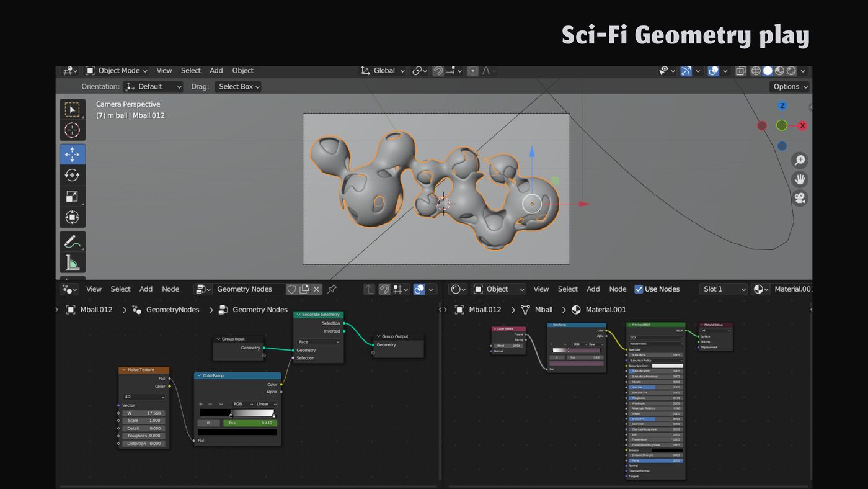Click the Noise Texture Scale field
The image size is (868, 489).
click(144, 421)
